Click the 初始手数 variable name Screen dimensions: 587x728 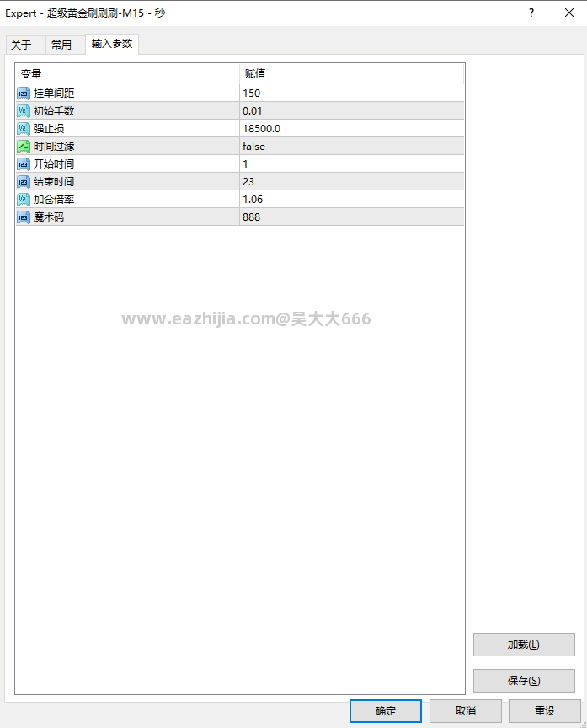[54, 111]
